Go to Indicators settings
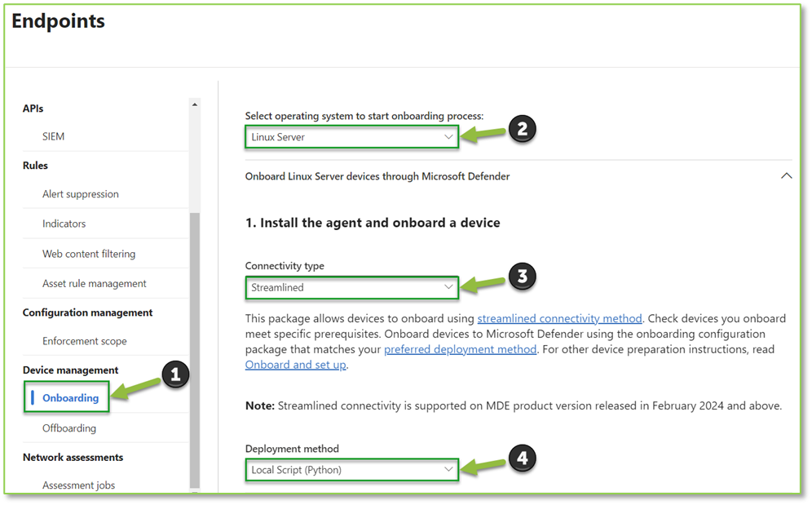The image size is (812, 505). pyautogui.click(x=64, y=224)
